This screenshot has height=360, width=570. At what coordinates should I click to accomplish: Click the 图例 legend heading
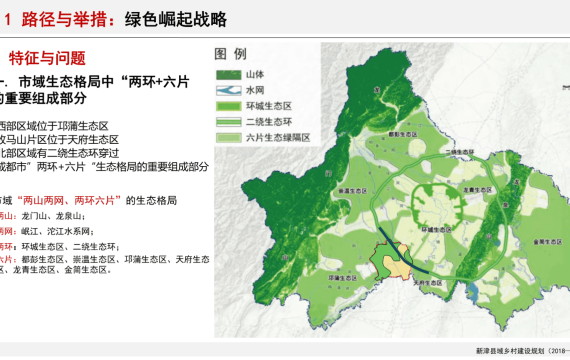[230, 54]
